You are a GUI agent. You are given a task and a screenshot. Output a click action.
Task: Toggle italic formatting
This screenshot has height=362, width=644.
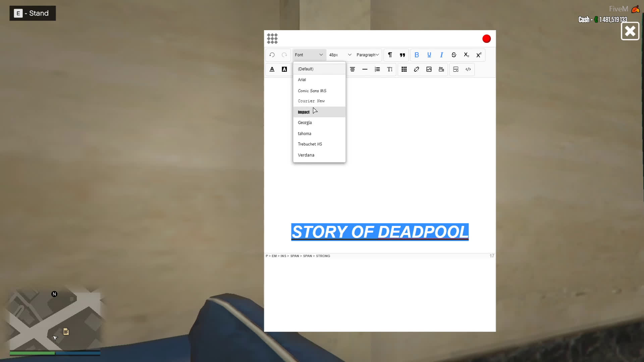tap(441, 55)
